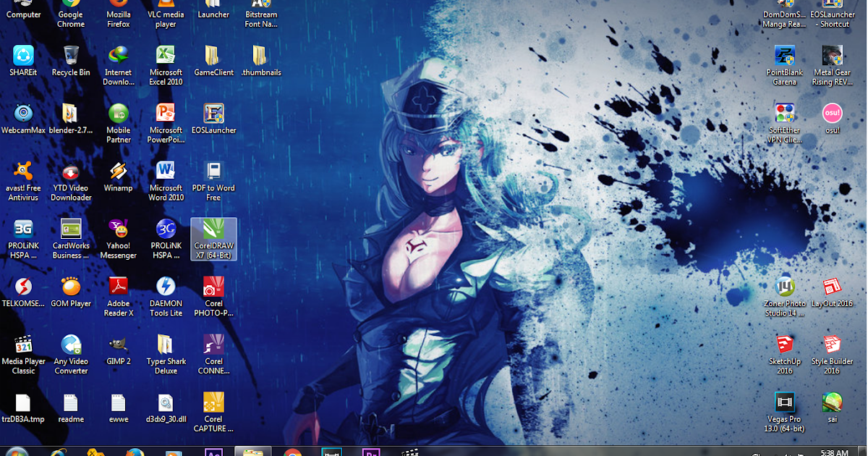Click the EOSLauncher - Shortcut icon
The width and height of the screenshot is (868, 456).
coord(833,14)
